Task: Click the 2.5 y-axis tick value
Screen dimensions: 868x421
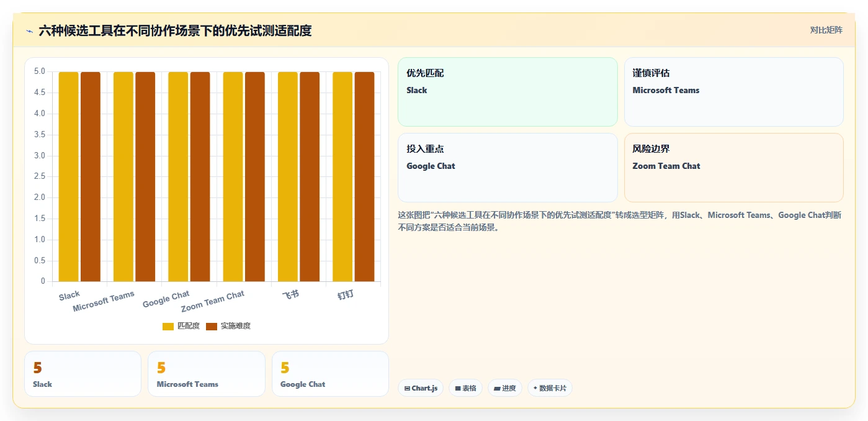Action: point(40,176)
